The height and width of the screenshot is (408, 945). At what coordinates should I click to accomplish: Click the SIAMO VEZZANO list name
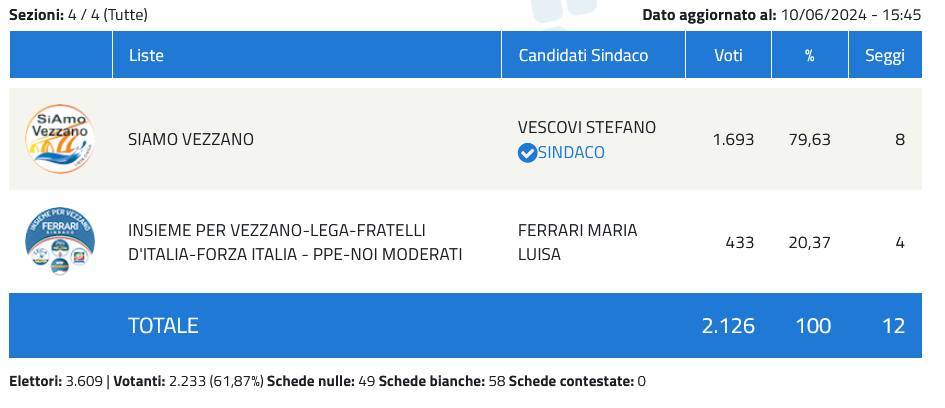click(191, 139)
